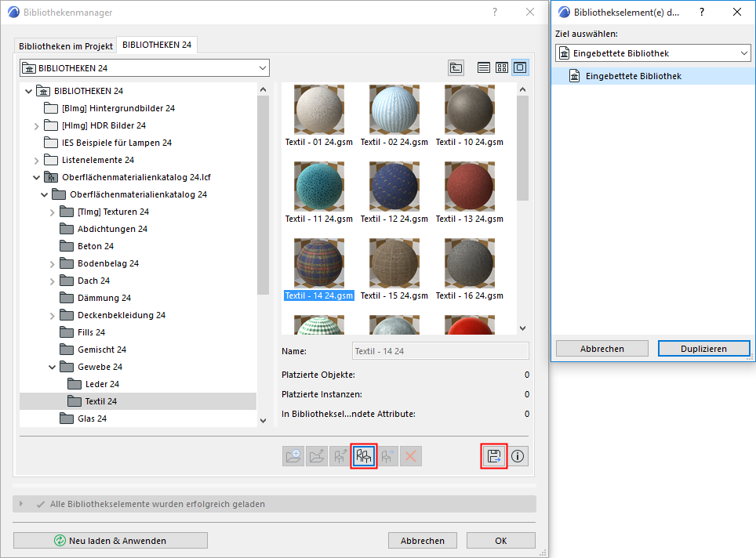Click thumbnail pane scroll down arrow

click(x=522, y=328)
